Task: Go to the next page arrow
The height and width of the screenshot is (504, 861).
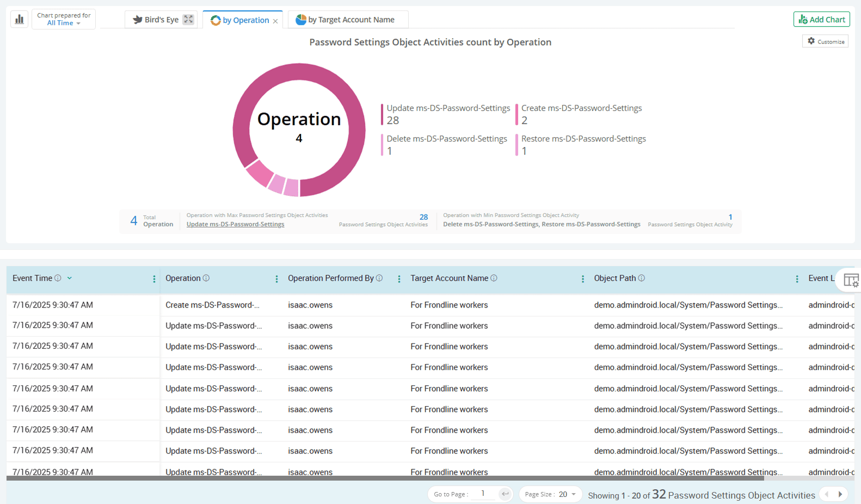Action: tap(840, 494)
